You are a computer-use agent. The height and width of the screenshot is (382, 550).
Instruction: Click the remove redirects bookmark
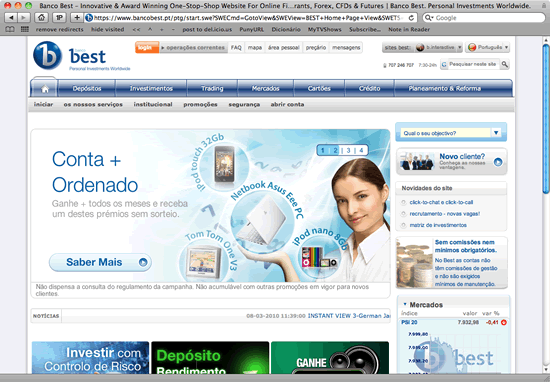coord(60,29)
